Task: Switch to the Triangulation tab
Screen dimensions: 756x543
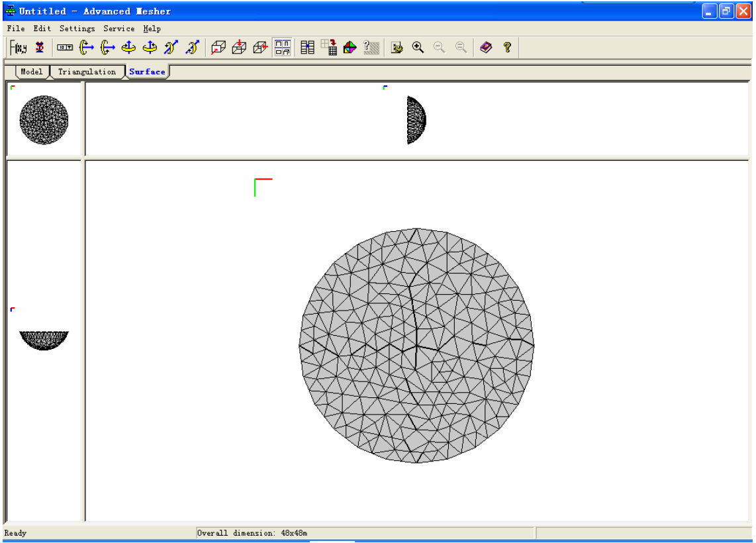Action: pos(87,72)
